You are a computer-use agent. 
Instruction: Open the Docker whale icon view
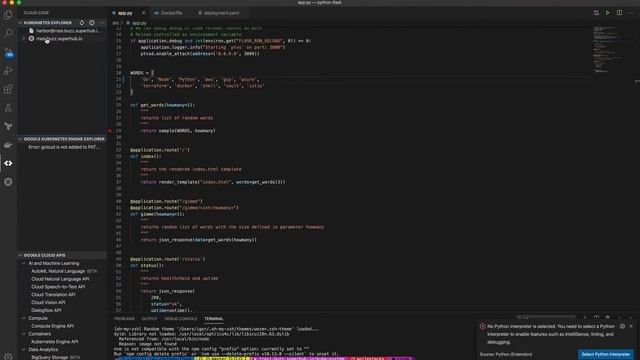click(8, 145)
